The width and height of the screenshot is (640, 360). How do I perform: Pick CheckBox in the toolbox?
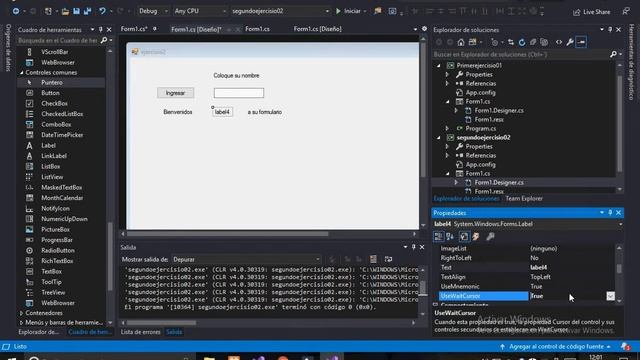(54, 104)
